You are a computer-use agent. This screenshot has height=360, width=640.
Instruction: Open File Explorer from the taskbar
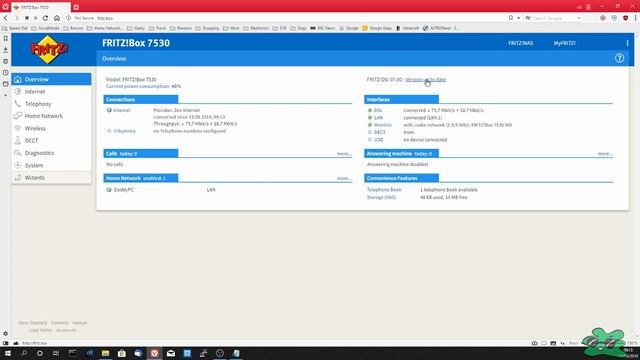tap(105, 353)
